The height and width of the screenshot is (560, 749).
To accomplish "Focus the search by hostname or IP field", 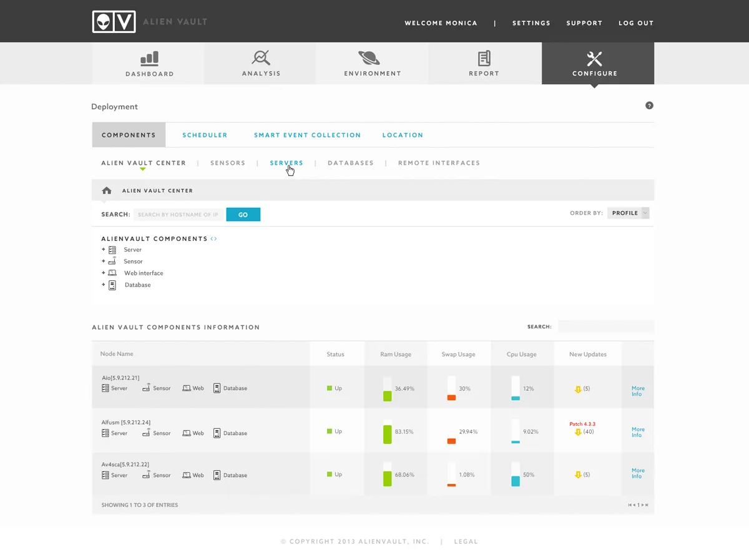I will (x=179, y=215).
